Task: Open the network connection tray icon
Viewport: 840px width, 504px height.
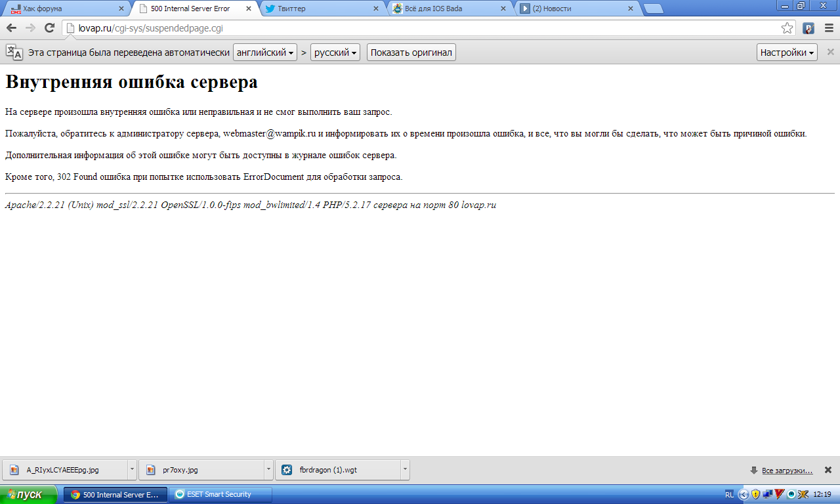Action: click(768, 494)
